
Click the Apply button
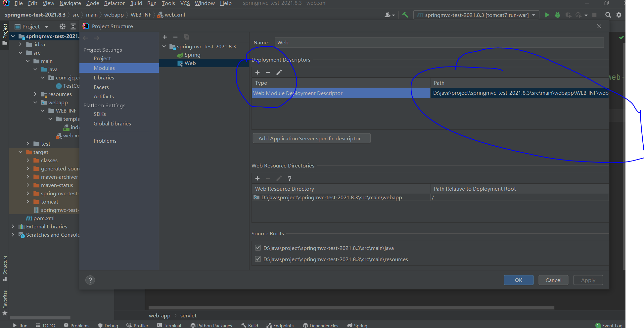point(588,280)
